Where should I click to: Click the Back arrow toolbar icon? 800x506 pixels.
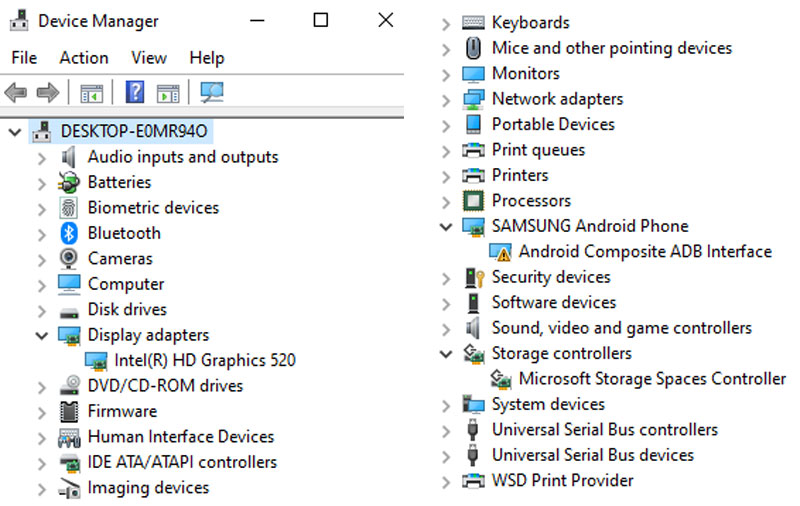click(16, 93)
